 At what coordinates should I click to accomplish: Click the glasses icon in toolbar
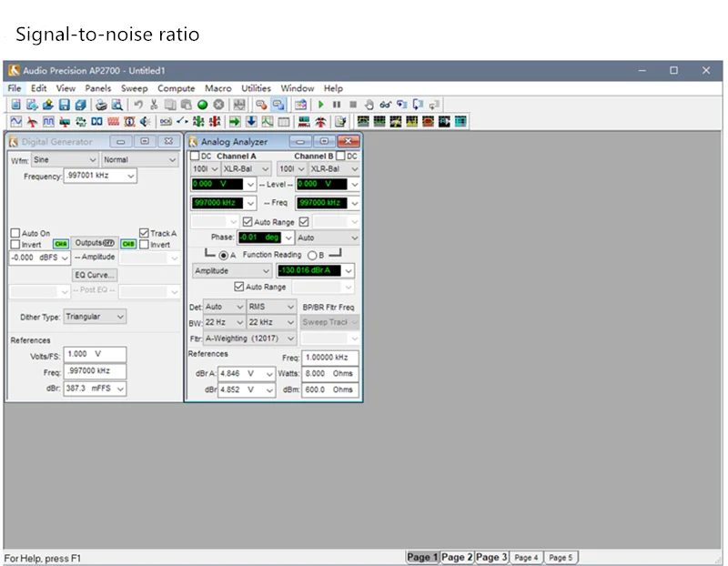click(x=385, y=105)
